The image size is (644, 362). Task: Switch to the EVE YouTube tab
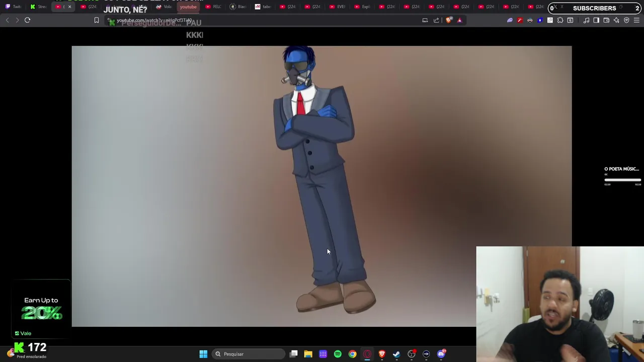tap(338, 7)
